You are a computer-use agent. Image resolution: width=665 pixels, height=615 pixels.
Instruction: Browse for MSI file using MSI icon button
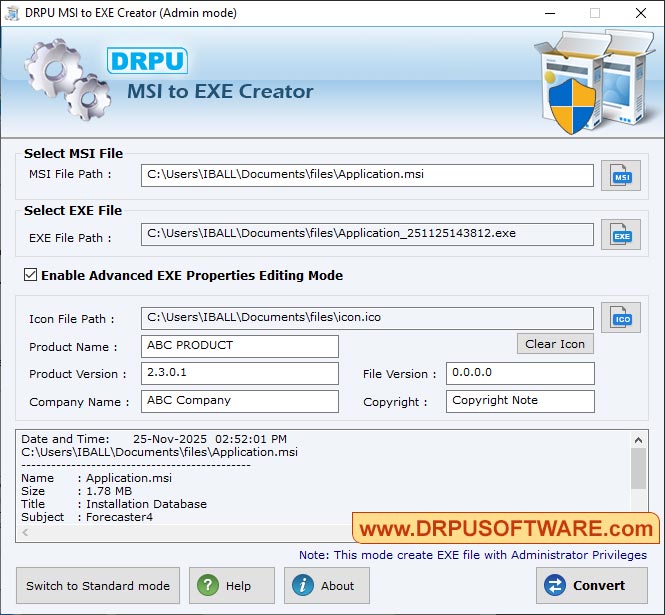(x=620, y=176)
